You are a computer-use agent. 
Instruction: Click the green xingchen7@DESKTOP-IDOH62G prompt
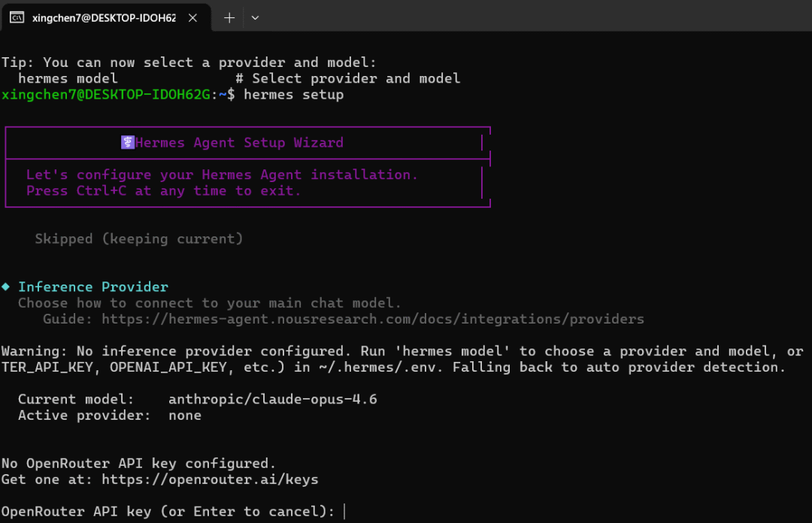(108, 95)
